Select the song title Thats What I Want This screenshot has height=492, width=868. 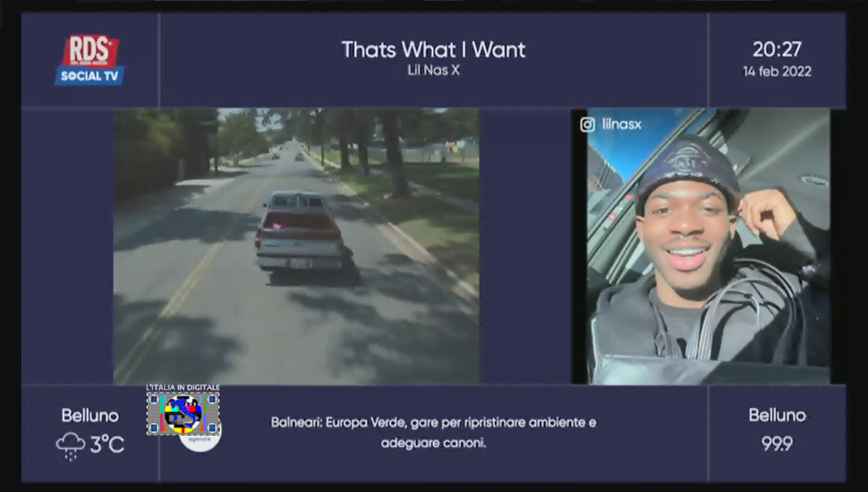click(433, 50)
